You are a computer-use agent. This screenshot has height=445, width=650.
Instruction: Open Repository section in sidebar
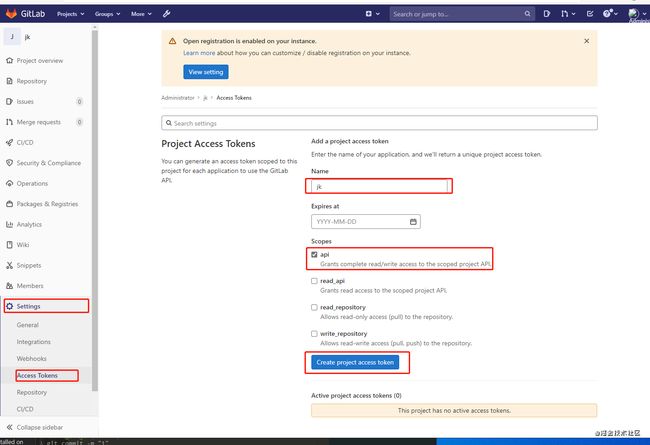tap(32, 81)
